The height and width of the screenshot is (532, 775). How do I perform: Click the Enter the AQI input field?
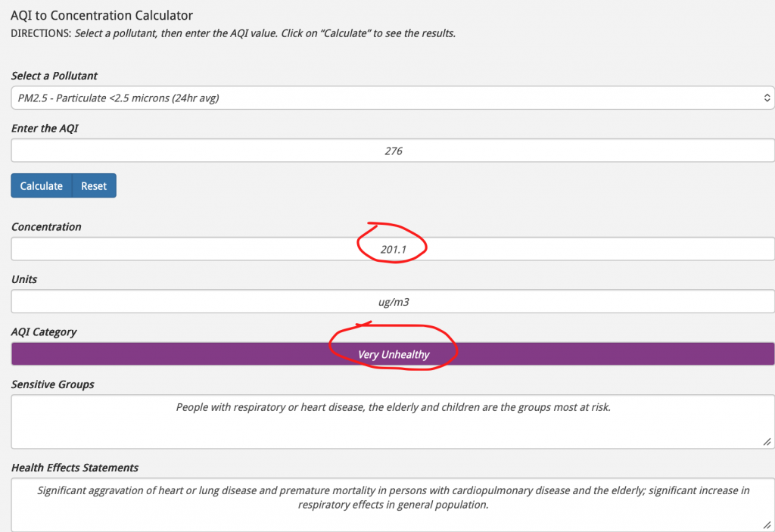point(392,151)
